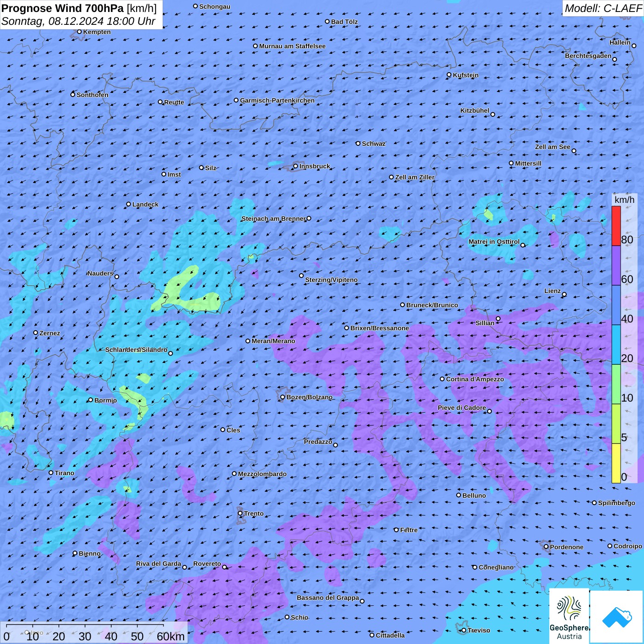Click the 'Berchtesgaden' label
The height and width of the screenshot is (644, 644).
point(588,56)
